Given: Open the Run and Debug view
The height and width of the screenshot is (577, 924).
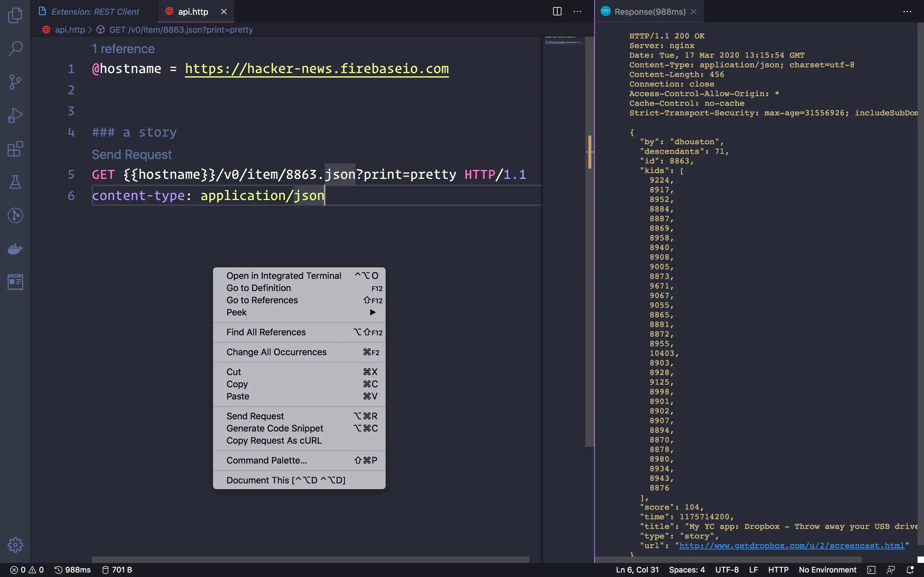Looking at the screenshot, I should click(x=15, y=115).
